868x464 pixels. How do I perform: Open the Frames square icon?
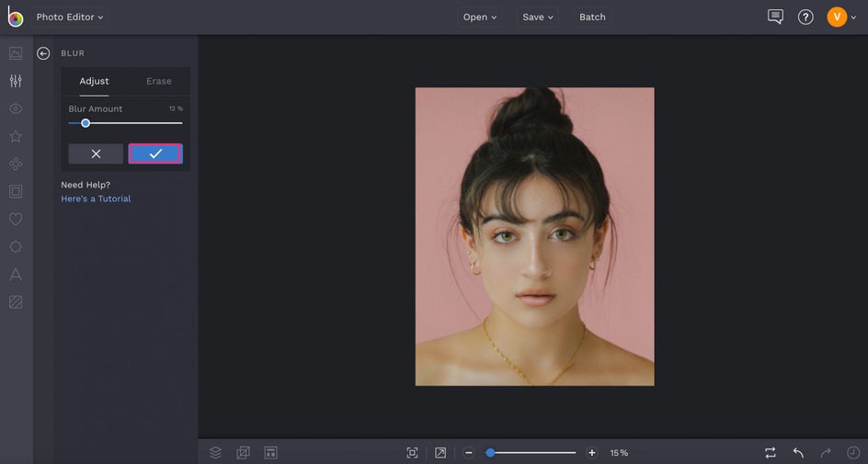[16, 191]
